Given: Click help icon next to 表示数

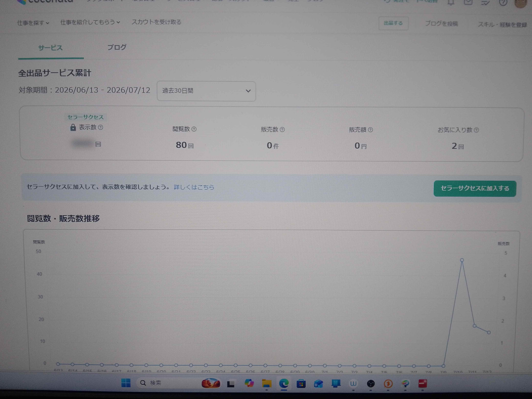Looking at the screenshot, I should (x=101, y=127).
